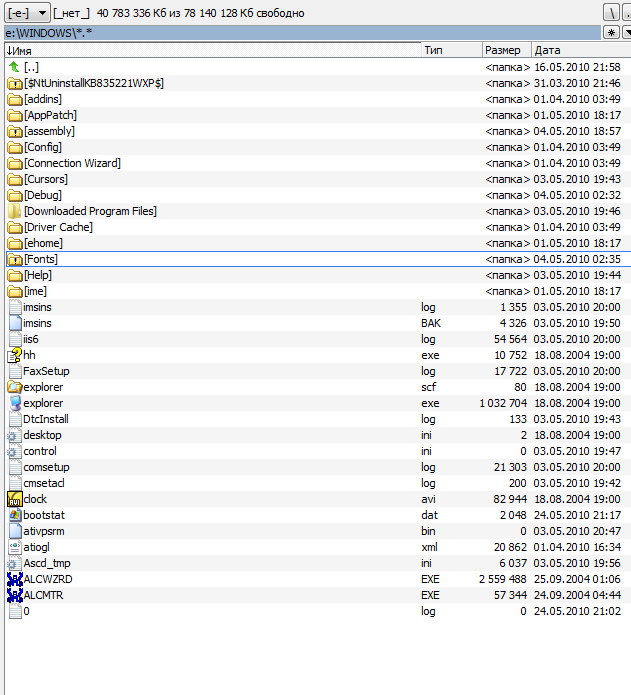This screenshot has width=631, height=695.
Task: Select the file named 0
Action: pos(27,611)
